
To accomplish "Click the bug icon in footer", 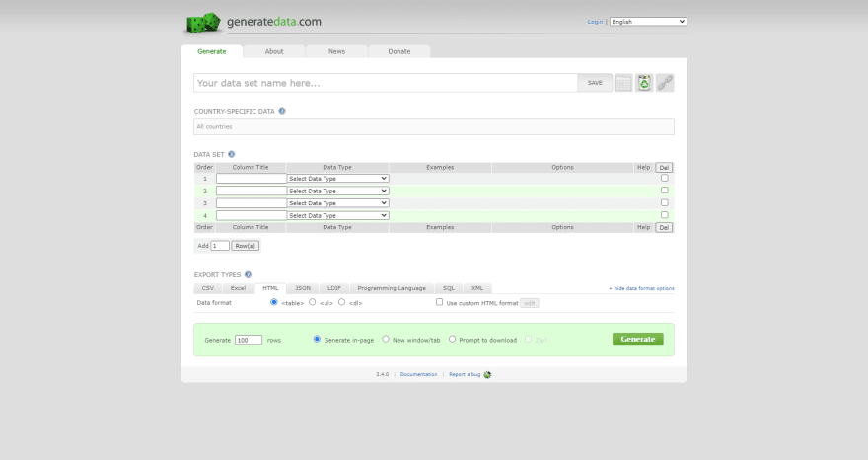I will tap(487, 375).
